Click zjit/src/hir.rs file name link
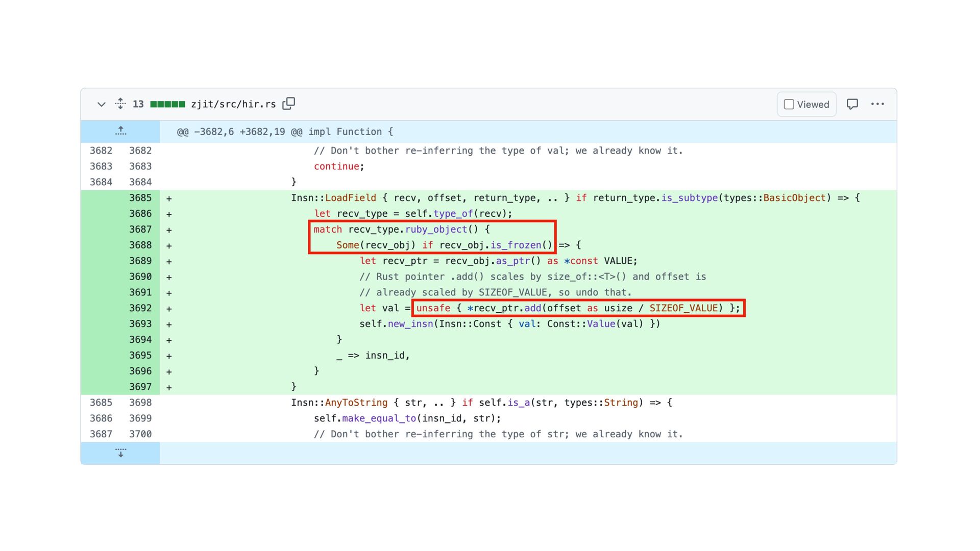The height and width of the screenshot is (551, 980). (233, 104)
